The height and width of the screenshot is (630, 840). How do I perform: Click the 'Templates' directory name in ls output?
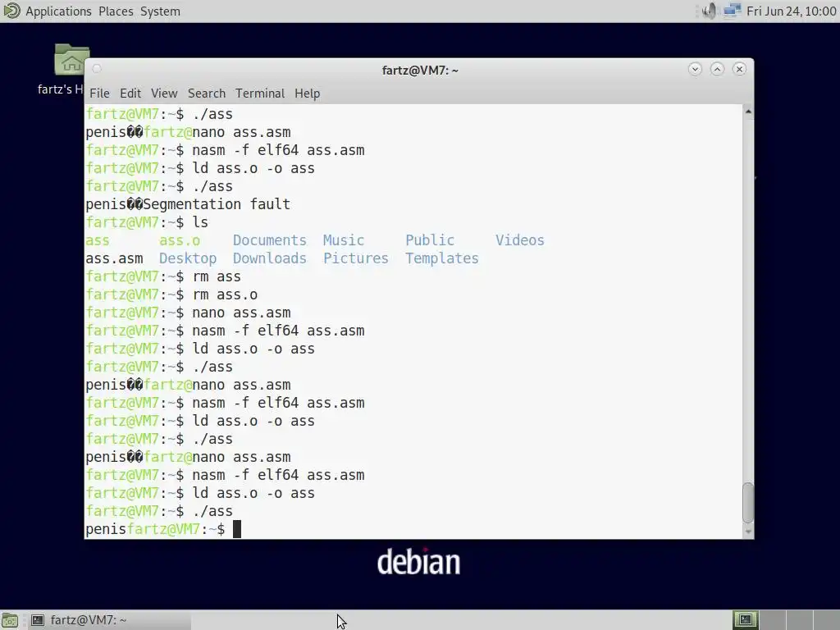click(x=442, y=258)
